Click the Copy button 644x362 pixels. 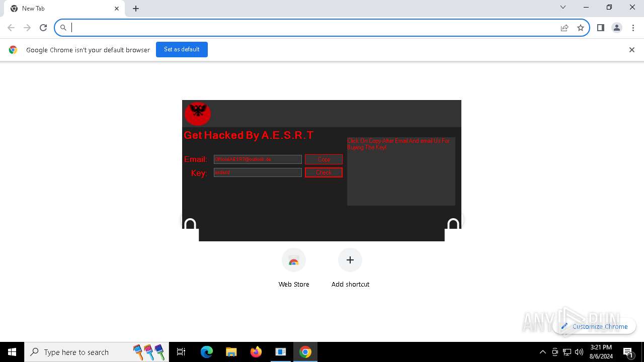pos(324,159)
